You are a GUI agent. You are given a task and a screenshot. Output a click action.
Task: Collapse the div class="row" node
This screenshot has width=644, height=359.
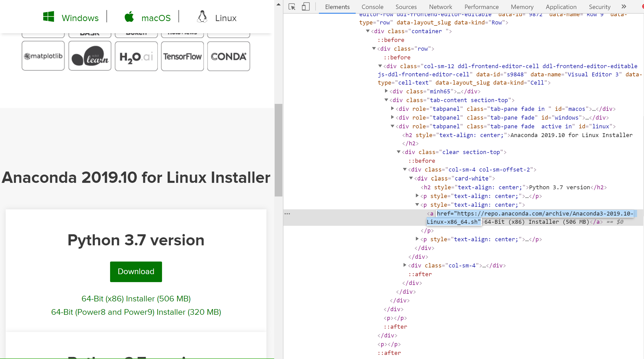374,49
